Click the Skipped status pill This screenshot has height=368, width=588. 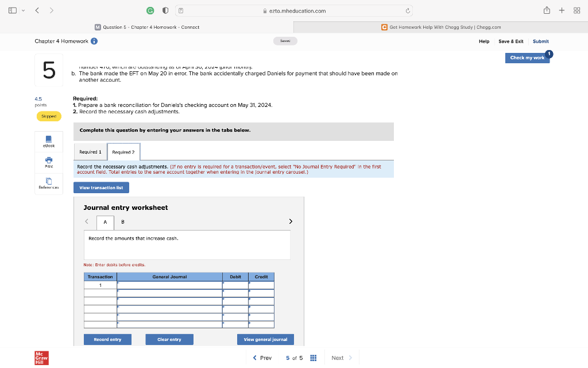(49, 116)
